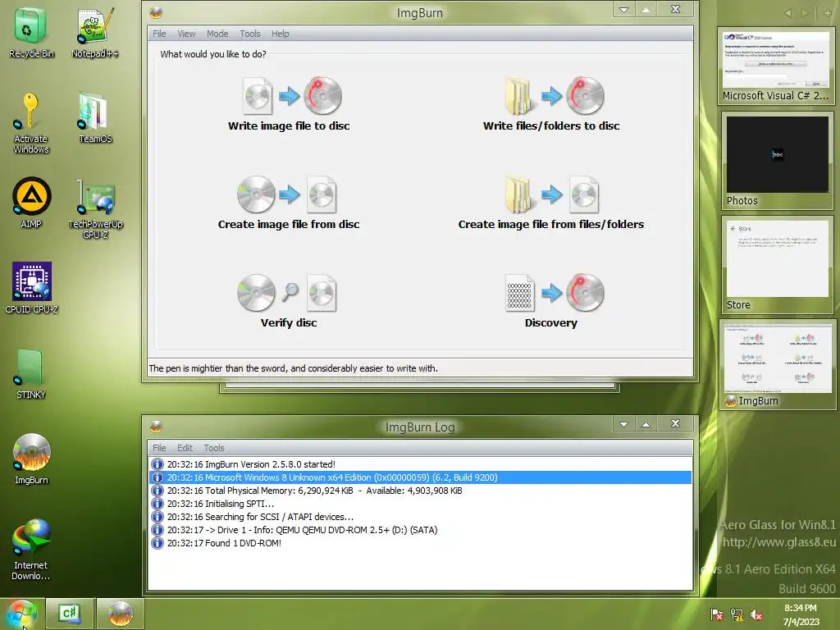
Task: Open taskbar clock showing 8:34 PM
Action: pos(801,614)
